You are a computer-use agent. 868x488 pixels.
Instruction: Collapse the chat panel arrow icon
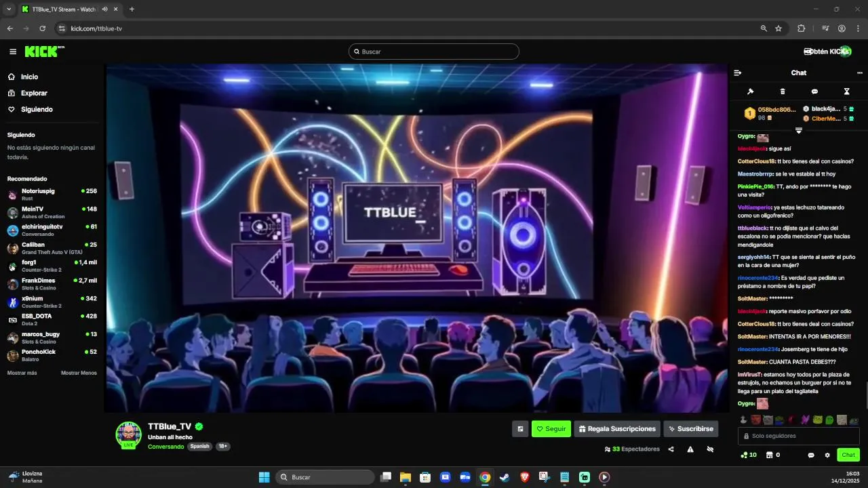pos(738,73)
